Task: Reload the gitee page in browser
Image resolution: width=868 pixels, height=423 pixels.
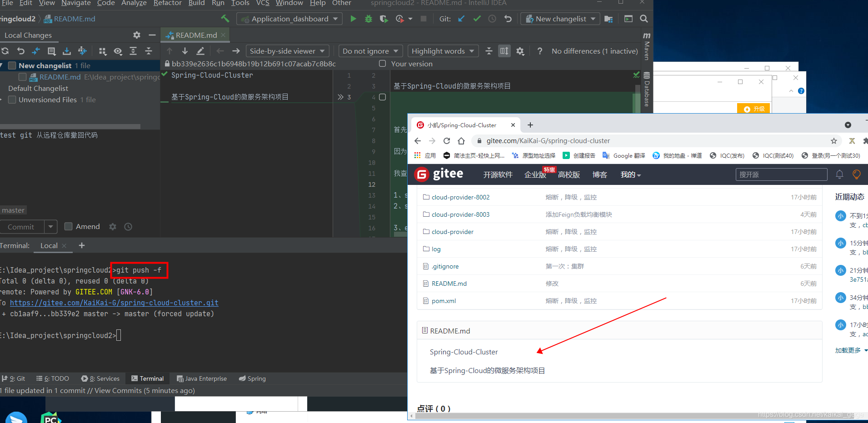Action: [447, 141]
